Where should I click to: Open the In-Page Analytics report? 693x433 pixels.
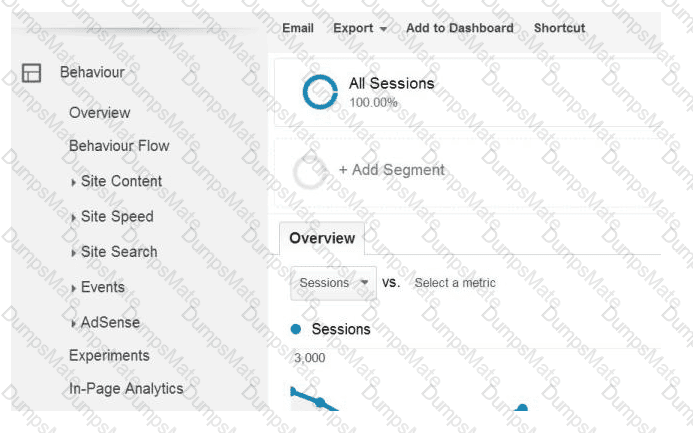(126, 389)
